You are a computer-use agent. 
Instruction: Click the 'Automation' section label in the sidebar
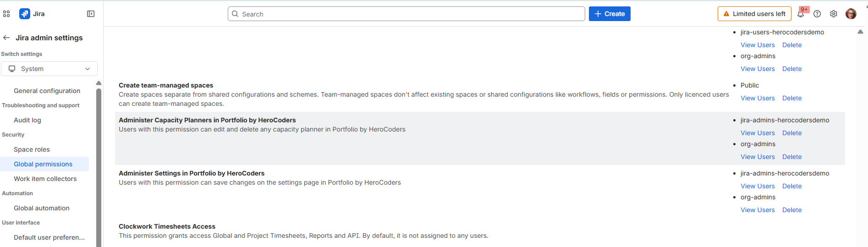pos(17,193)
